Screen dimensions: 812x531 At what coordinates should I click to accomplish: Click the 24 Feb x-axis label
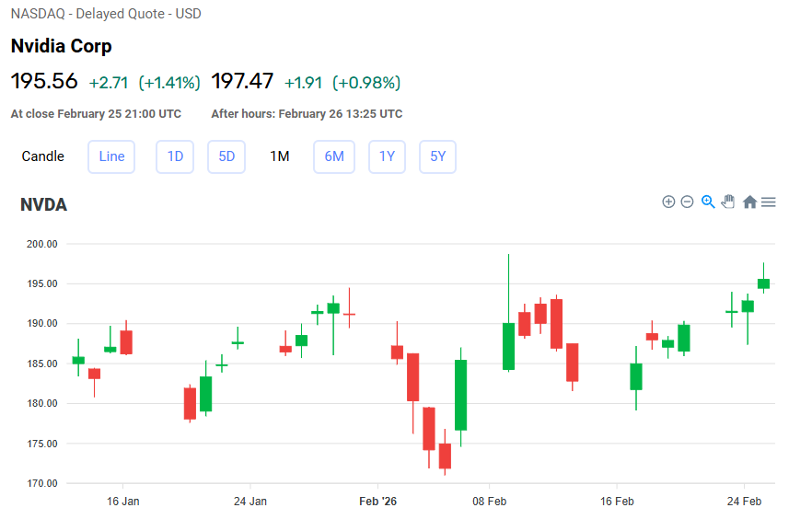(744, 502)
